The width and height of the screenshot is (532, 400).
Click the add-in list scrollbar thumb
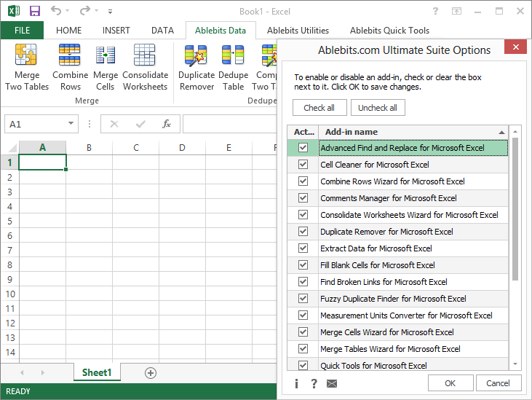pyautogui.click(x=515, y=209)
